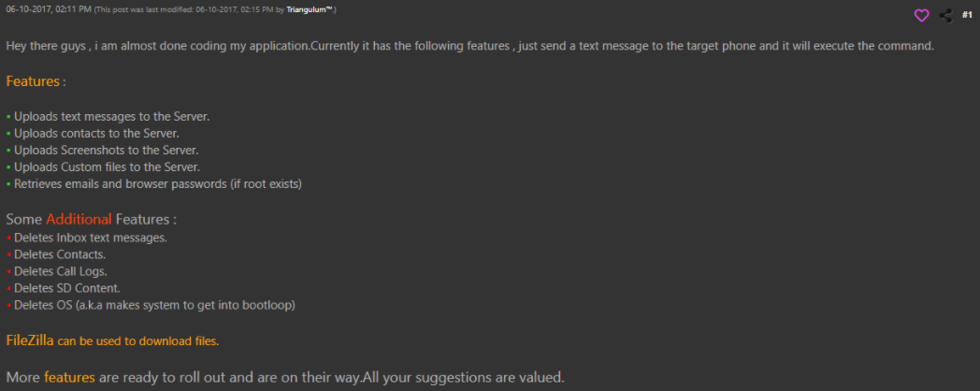Screen dimensions: 980x391
Task: Click 'Deletes Inbox text messages' line
Action: pos(91,238)
